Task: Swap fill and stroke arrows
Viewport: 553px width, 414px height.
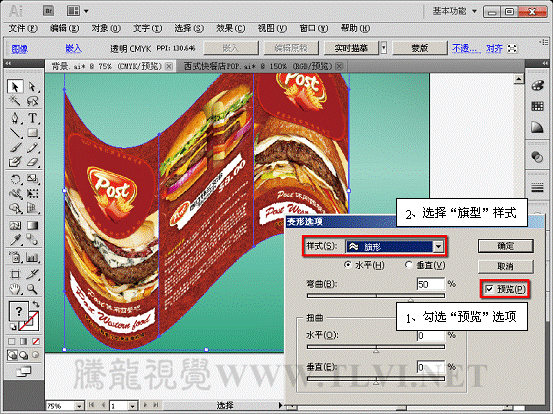Action: point(36,304)
